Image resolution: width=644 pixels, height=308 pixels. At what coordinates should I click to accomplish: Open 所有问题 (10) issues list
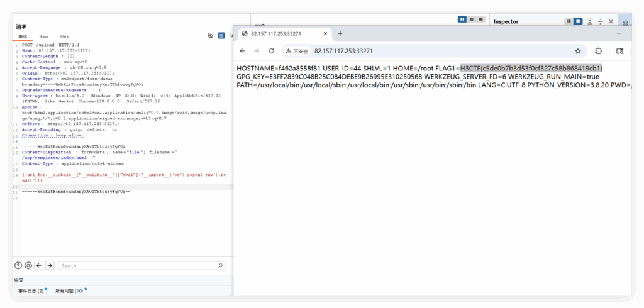click(x=69, y=291)
